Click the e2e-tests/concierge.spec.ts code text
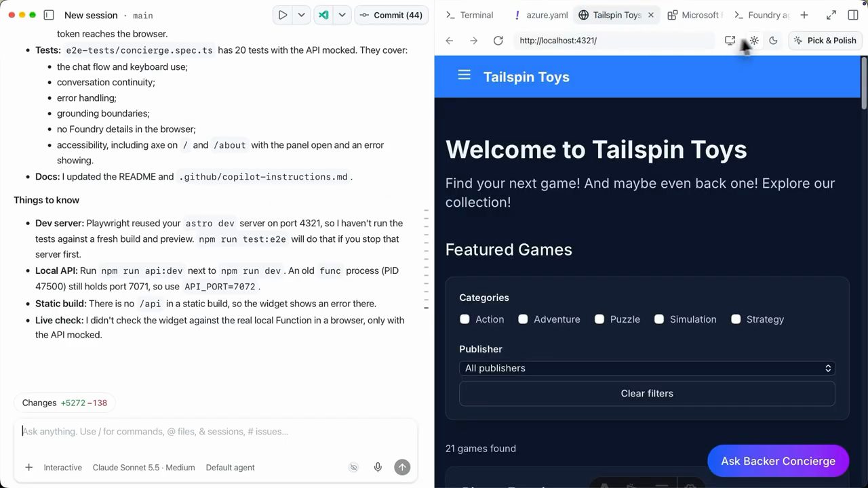Screen dimensions: 868x488 coord(139,50)
